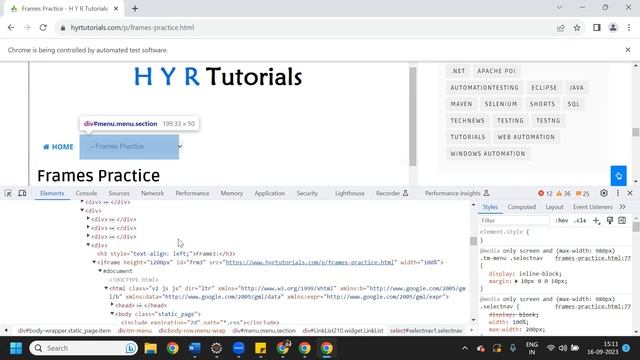Open Microsoft Word from the taskbar
Screen dimensions: 640x360
tap(195, 348)
